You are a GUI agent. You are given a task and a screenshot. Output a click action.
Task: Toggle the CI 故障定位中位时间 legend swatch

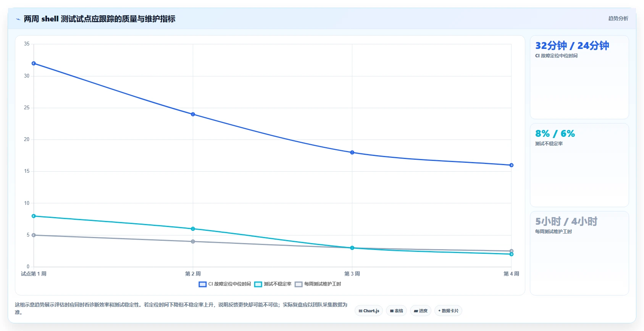[x=203, y=284]
